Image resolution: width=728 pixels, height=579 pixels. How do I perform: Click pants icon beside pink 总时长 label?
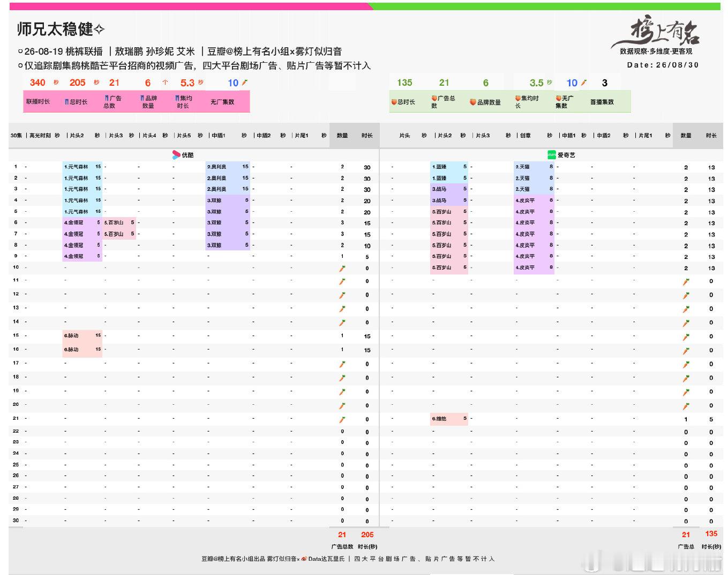67,102
